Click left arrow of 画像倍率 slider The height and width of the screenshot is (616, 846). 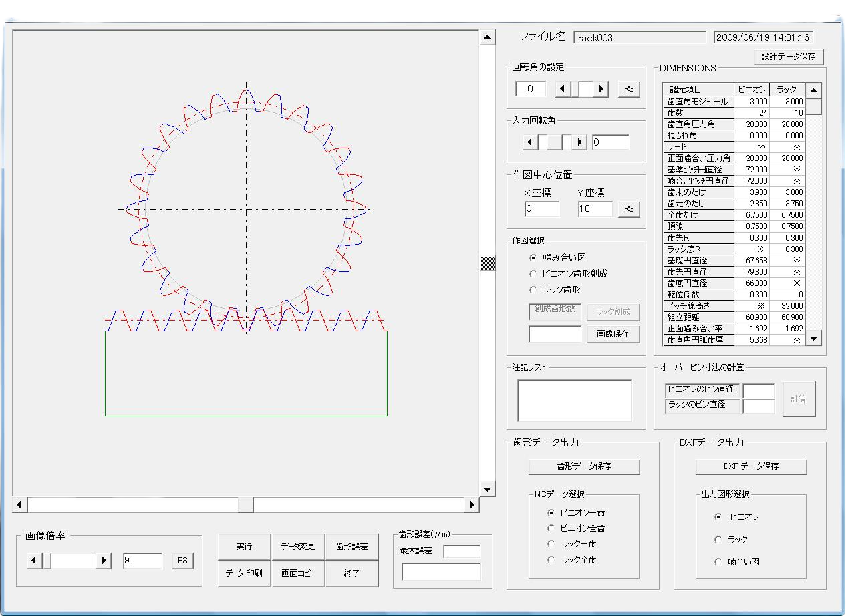[x=35, y=561]
